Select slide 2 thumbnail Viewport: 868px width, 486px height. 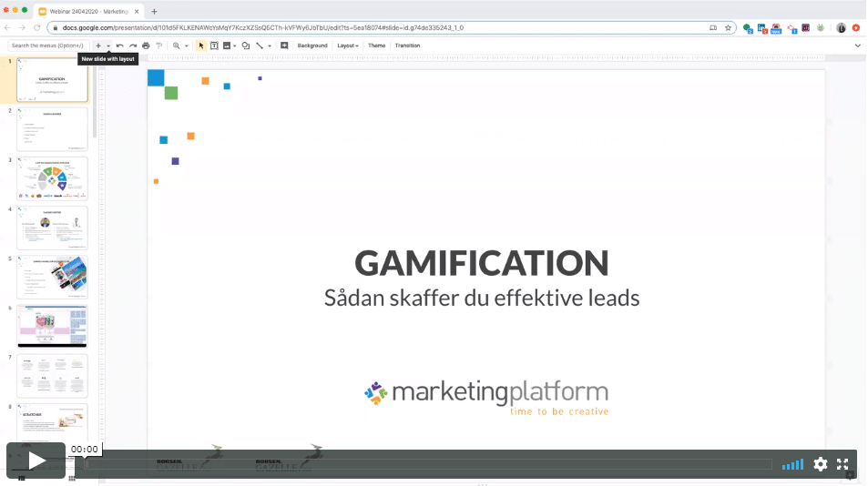pos(52,129)
